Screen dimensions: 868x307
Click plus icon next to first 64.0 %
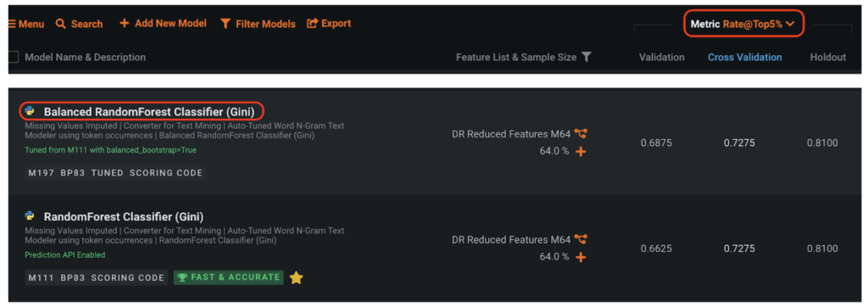(580, 151)
